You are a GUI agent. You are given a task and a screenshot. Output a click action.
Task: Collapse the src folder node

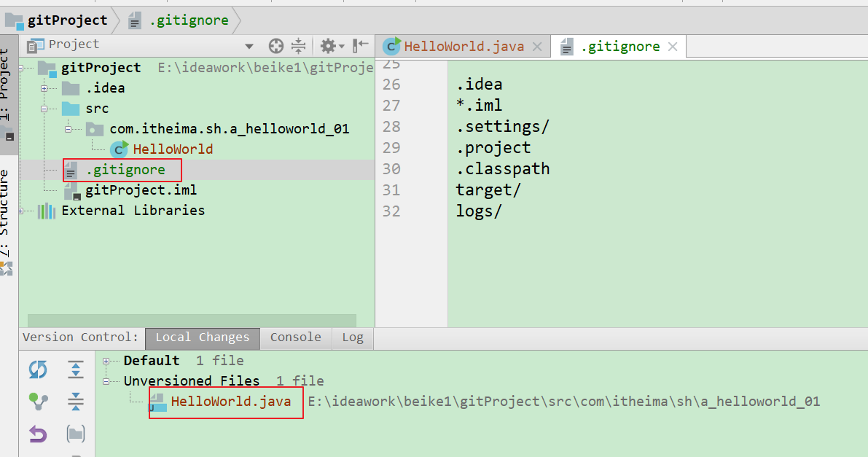tap(44, 109)
